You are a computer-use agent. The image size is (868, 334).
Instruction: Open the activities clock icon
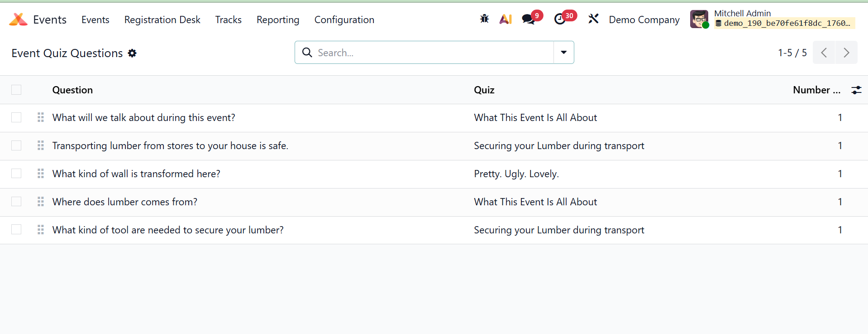click(x=560, y=19)
